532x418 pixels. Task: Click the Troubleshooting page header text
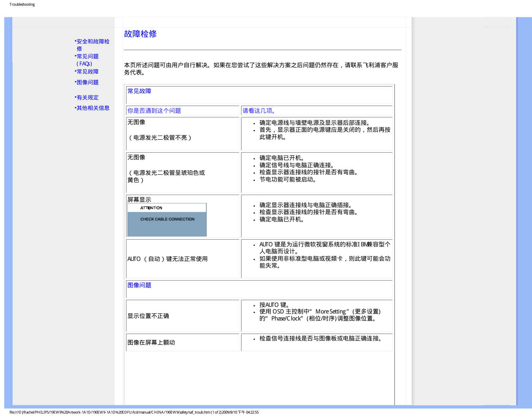[22, 4]
